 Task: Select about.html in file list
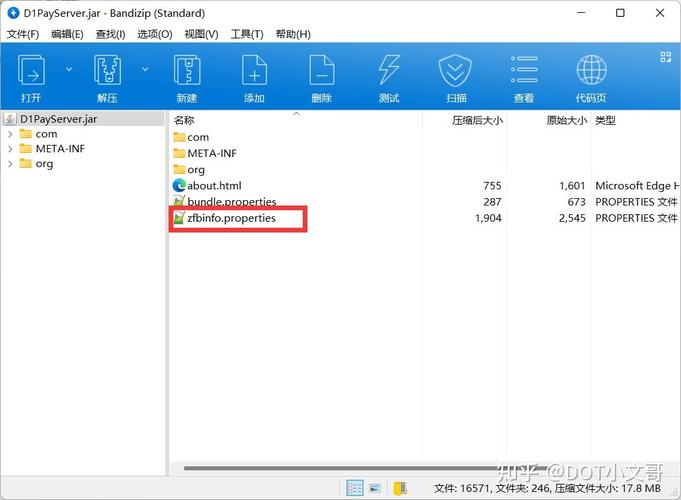coord(214,186)
